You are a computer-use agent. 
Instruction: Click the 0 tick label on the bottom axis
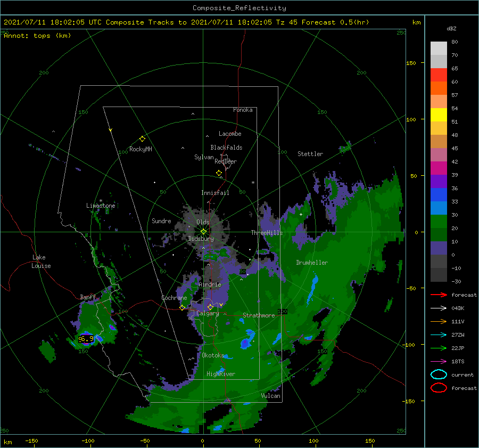(x=203, y=441)
